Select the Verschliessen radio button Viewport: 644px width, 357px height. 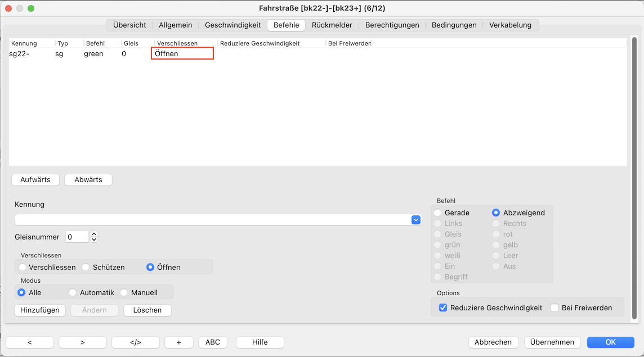click(x=23, y=267)
